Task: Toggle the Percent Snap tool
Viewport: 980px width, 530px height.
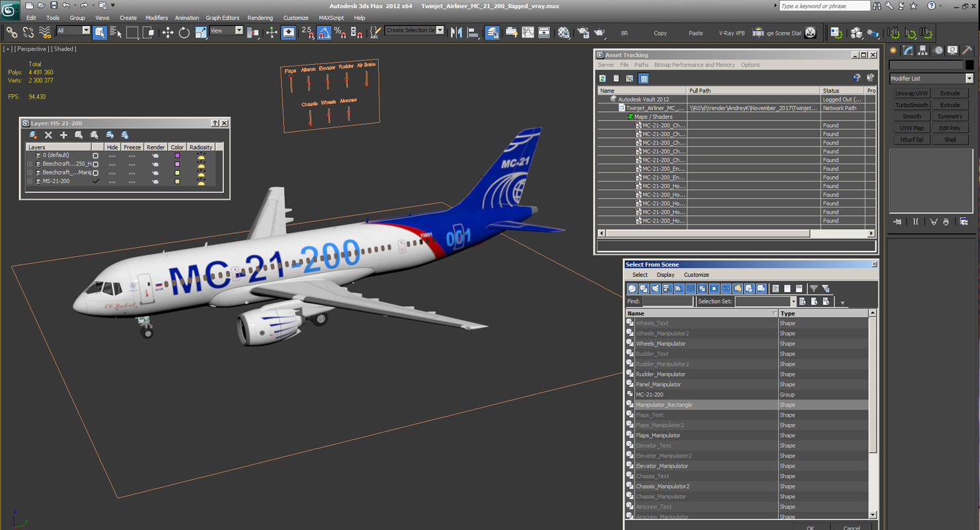Action: 340,32
